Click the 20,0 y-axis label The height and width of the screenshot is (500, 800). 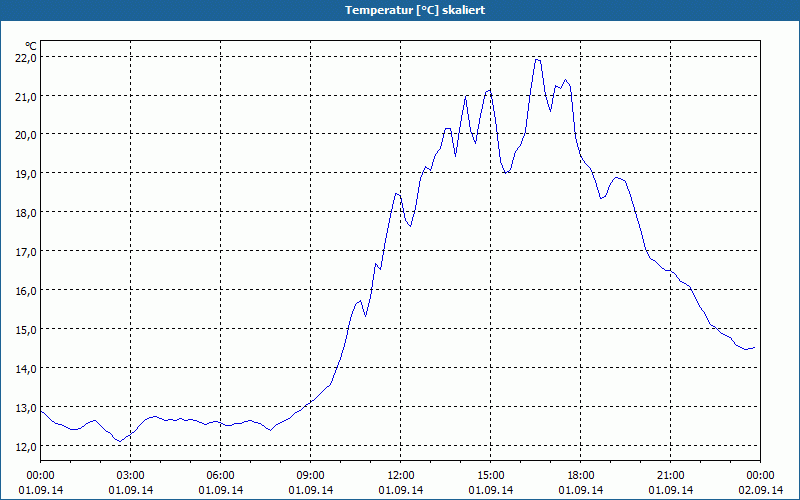[26, 135]
